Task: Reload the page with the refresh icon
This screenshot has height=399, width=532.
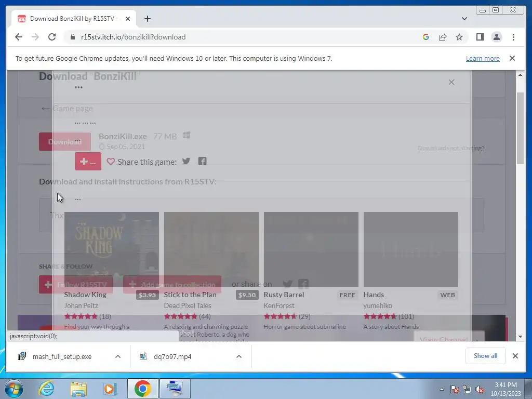Action: click(x=52, y=37)
